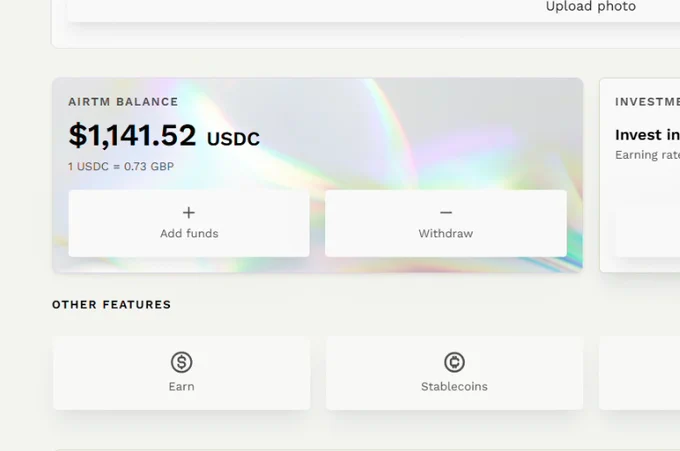Screen dimensions: 680x451
Task: Click the dollar coin Earn icon
Action: pyautogui.click(x=181, y=362)
